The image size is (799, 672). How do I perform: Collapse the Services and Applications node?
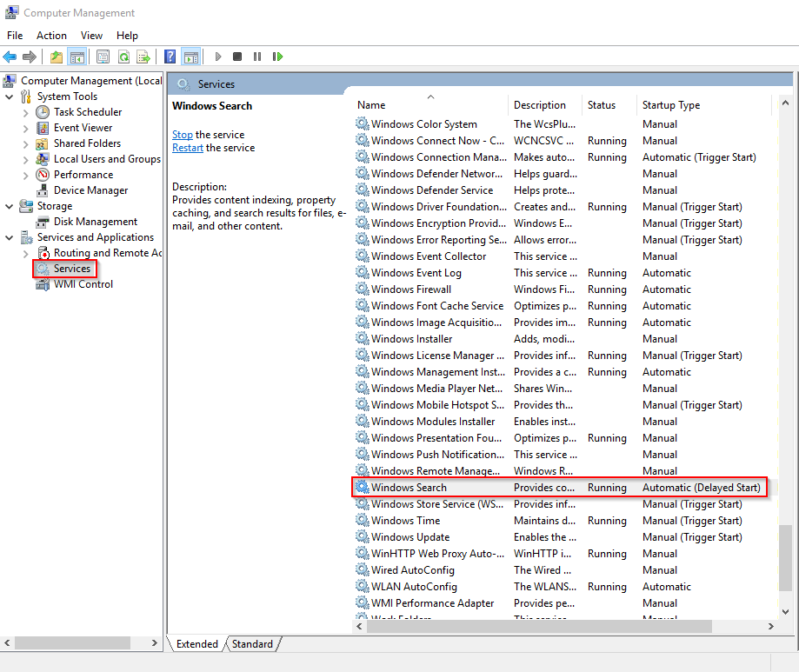click(10, 237)
